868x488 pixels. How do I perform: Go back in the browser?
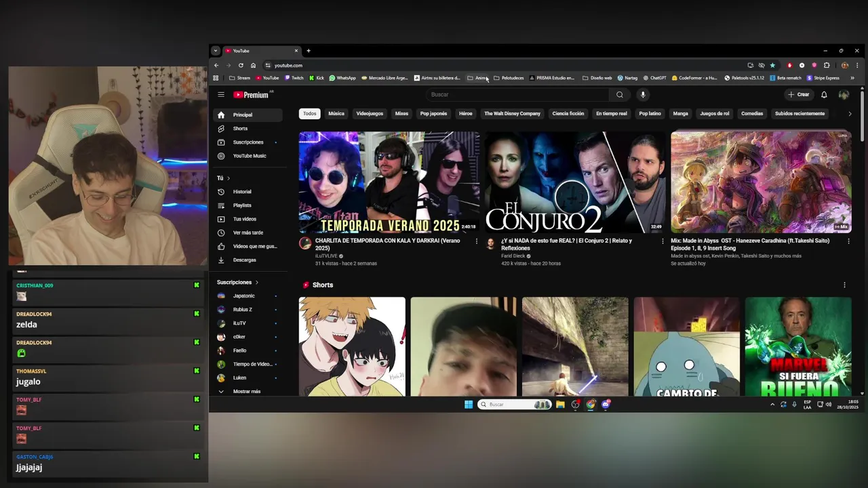point(216,65)
